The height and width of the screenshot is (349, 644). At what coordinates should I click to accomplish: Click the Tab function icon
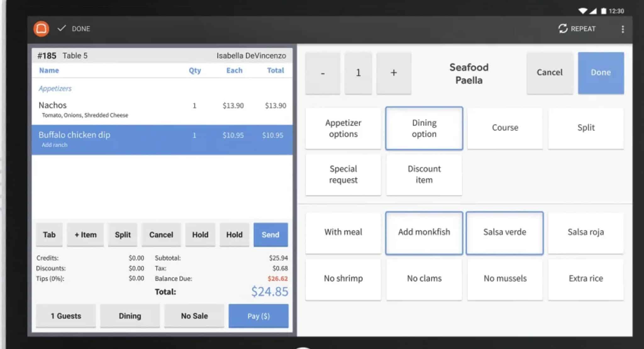click(x=49, y=234)
